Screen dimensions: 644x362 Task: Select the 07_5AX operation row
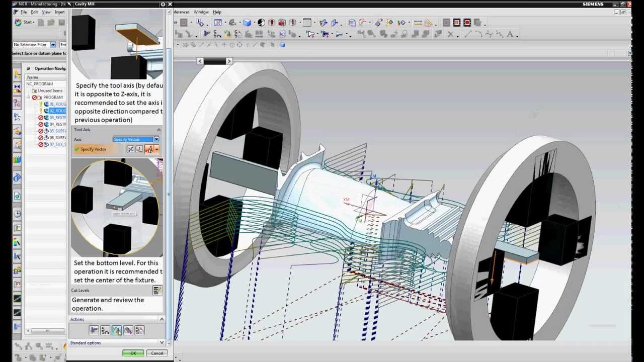pyautogui.click(x=52, y=145)
